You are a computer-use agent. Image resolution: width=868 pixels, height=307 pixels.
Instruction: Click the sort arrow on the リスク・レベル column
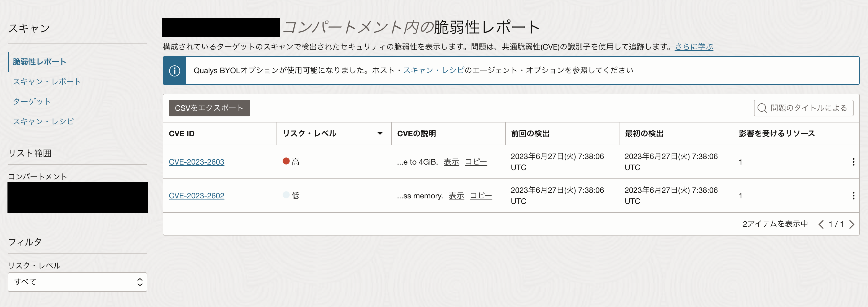[x=380, y=133]
